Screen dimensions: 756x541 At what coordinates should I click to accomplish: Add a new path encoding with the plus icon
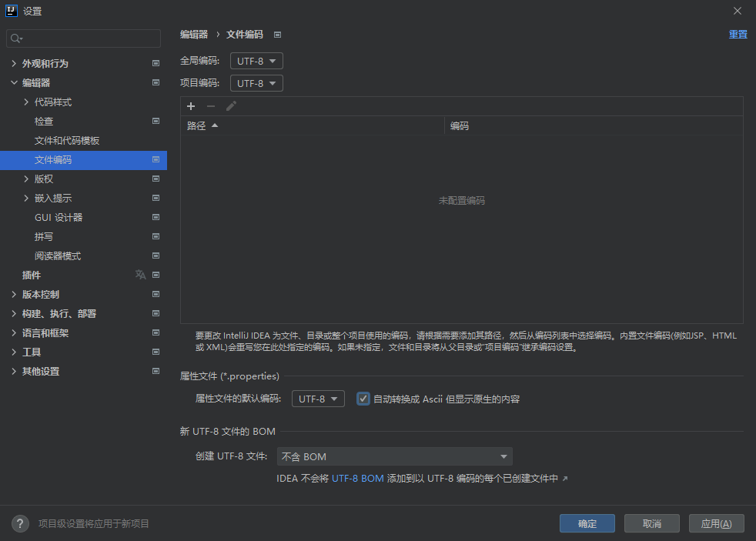191,106
